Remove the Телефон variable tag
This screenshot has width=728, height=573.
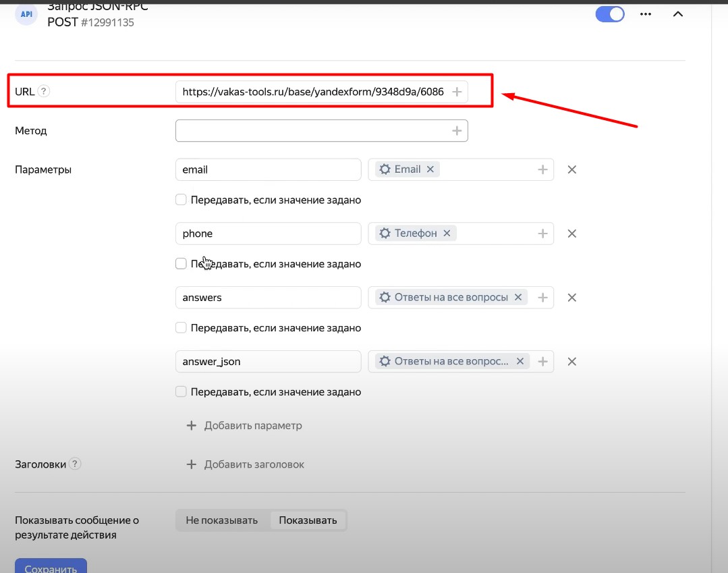pyautogui.click(x=447, y=234)
